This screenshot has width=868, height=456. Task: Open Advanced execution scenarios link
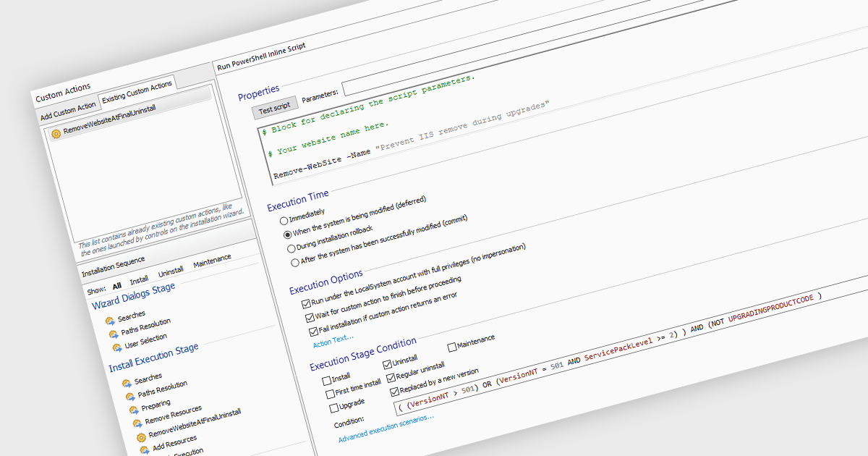[x=386, y=429]
